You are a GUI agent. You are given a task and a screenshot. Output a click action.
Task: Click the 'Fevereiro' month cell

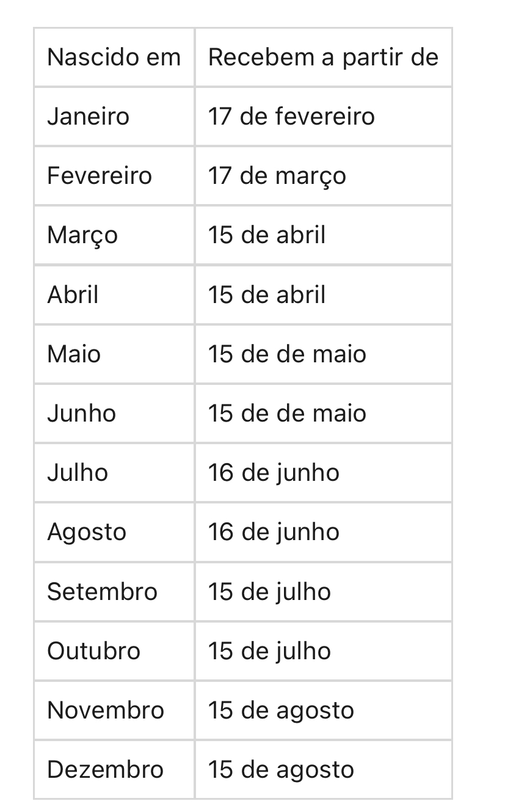114,176
